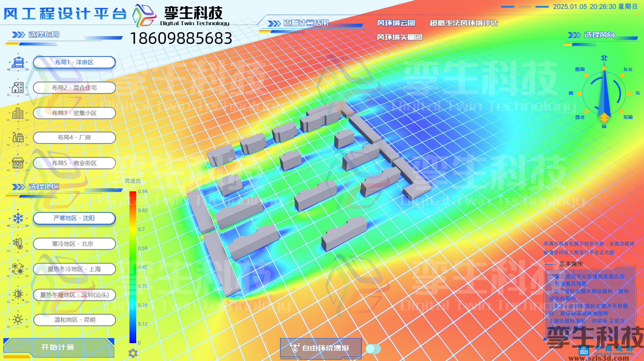Click the compass needle in wind selector
Image resolution: width=644 pixels, height=361 pixels.
(x=604, y=93)
